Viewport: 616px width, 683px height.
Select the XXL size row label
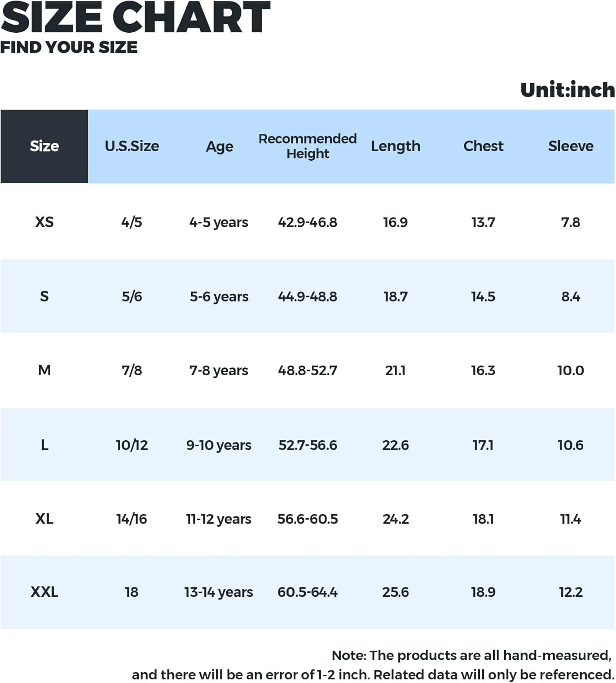pos(44,592)
